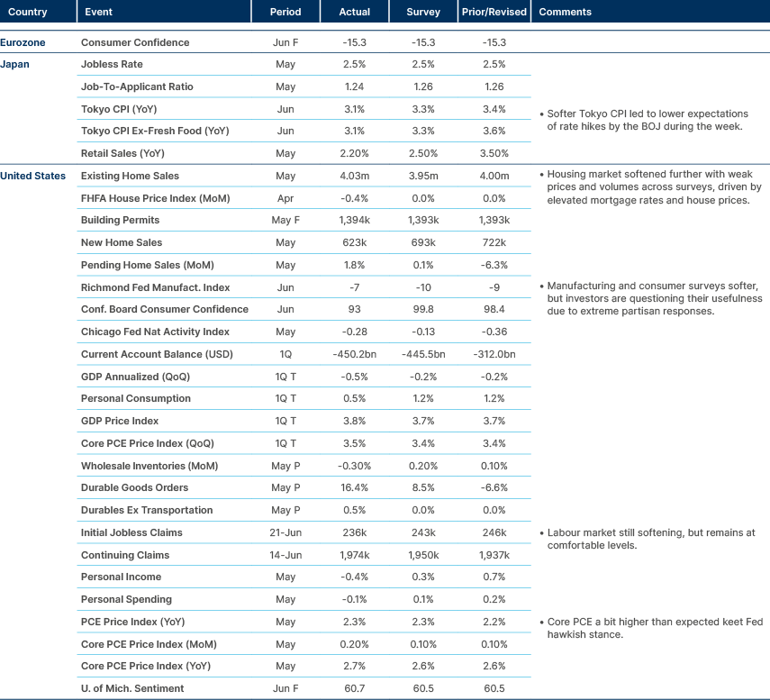The image size is (770, 700).
Task: Select U. of Mich. actual 60.7
Action: tap(354, 688)
